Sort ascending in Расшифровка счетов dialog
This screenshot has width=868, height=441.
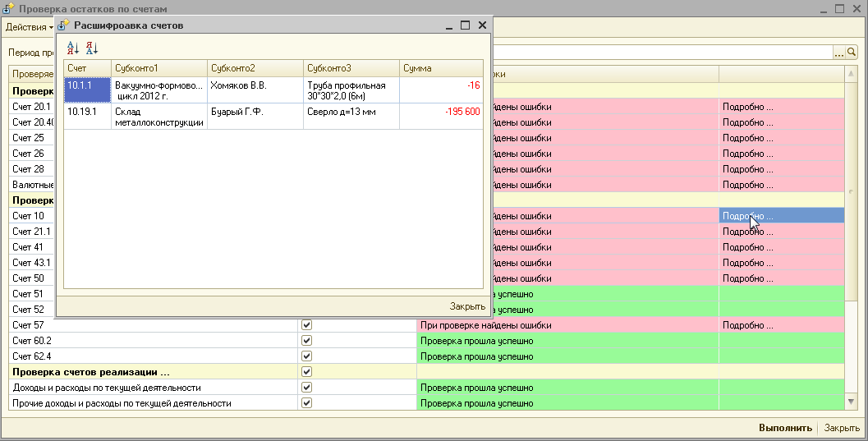pyautogui.click(x=73, y=48)
